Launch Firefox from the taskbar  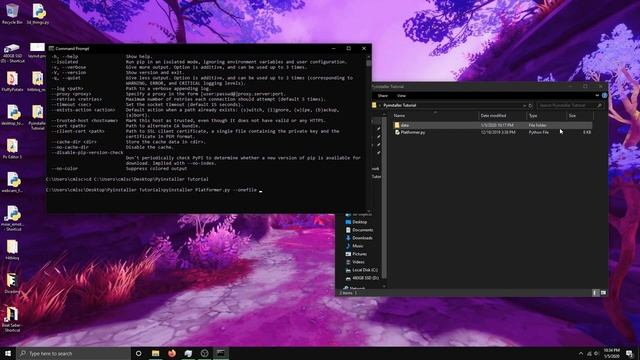click(x=172, y=353)
